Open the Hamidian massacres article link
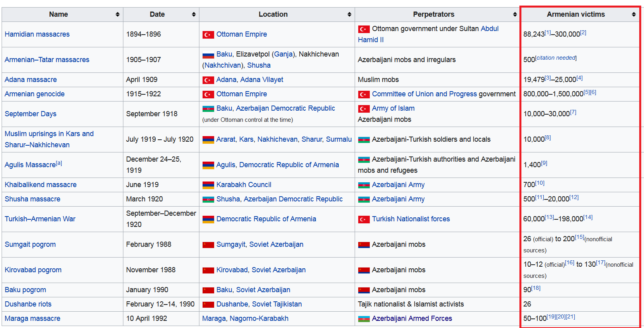The image size is (644, 328). coord(37,34)
